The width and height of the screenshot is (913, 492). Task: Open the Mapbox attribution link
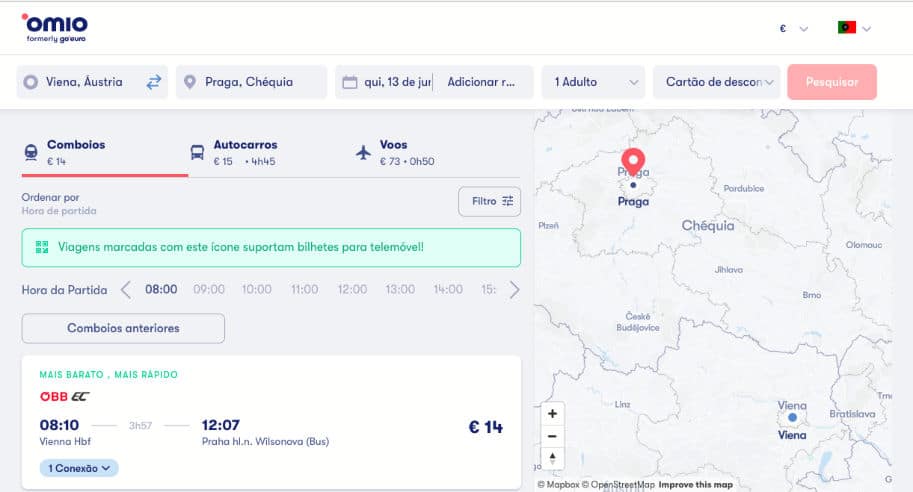pyautogui.click(x=558, y=484)
